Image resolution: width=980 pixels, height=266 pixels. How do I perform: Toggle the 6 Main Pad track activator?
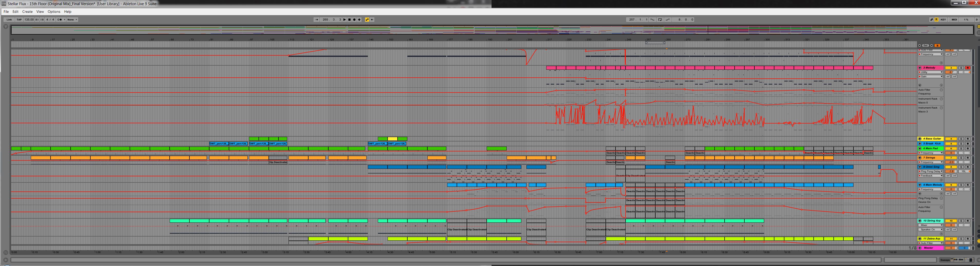tap(951, 149)
